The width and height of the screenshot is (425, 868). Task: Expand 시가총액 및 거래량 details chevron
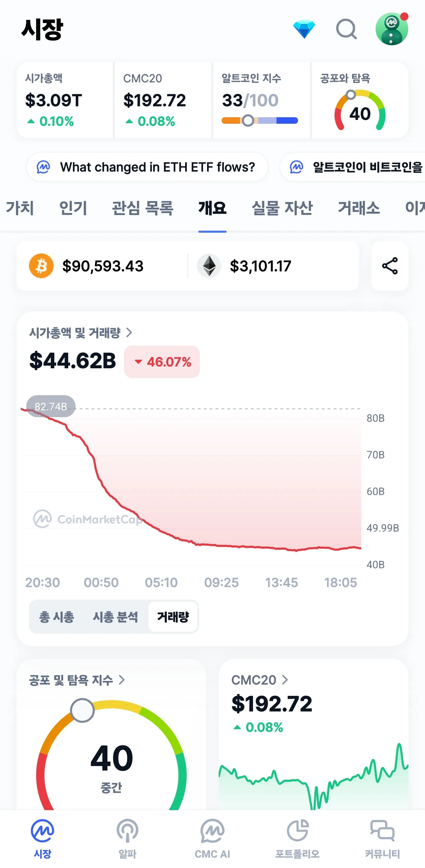click(x=129, y=333)
